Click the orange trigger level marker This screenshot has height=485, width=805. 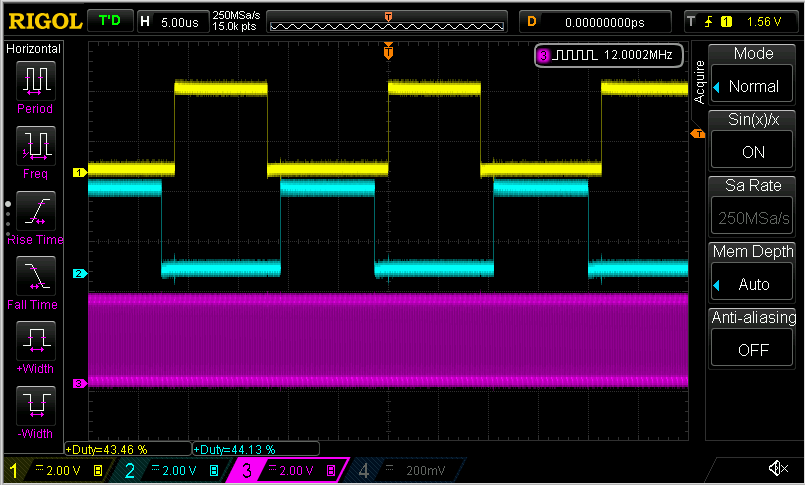[697, 133]
